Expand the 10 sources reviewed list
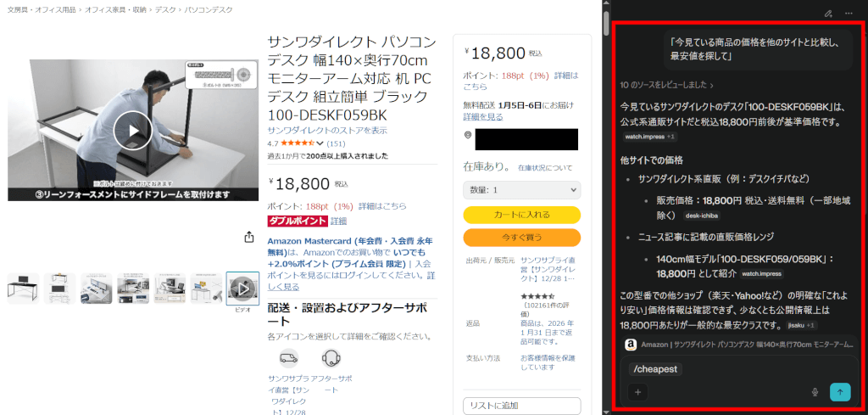Image resolution: width=868 pixels, height=415 pixels. [x=667, y=86]
